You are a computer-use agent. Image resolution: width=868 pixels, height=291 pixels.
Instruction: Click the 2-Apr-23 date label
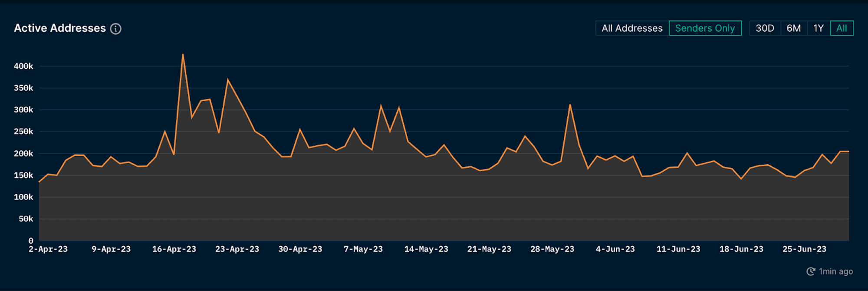48,249
